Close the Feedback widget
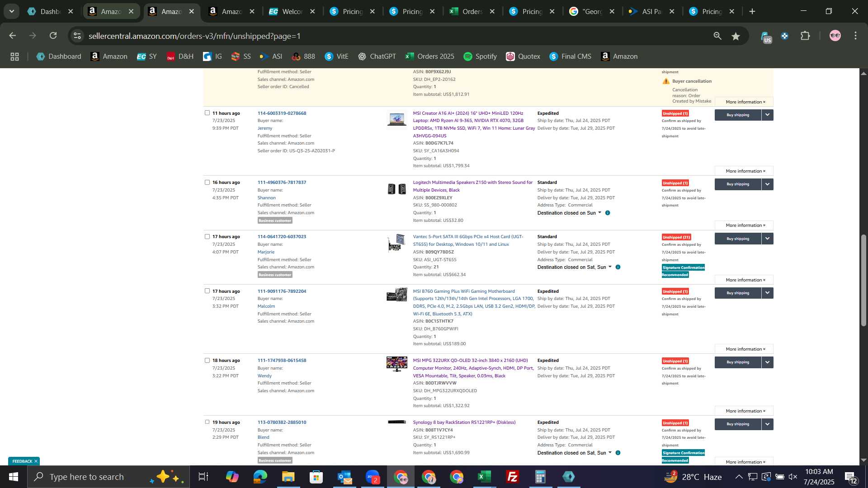 point(36,461)
